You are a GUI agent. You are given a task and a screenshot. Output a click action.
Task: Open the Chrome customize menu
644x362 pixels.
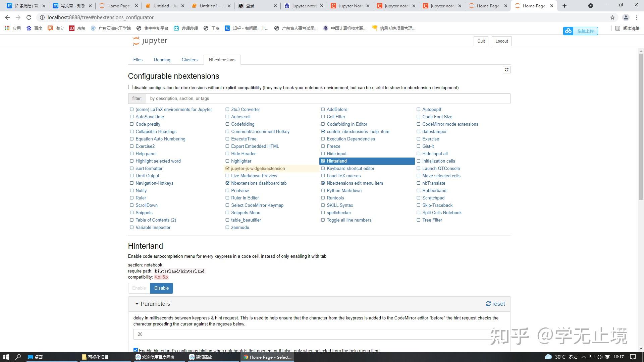coord(637,17)
